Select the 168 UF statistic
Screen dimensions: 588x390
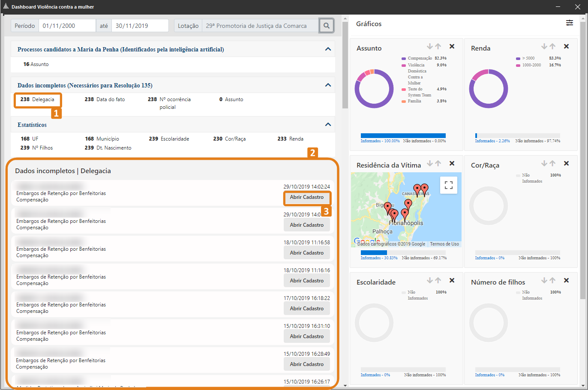pyautogui.click(x=30, y=139)
